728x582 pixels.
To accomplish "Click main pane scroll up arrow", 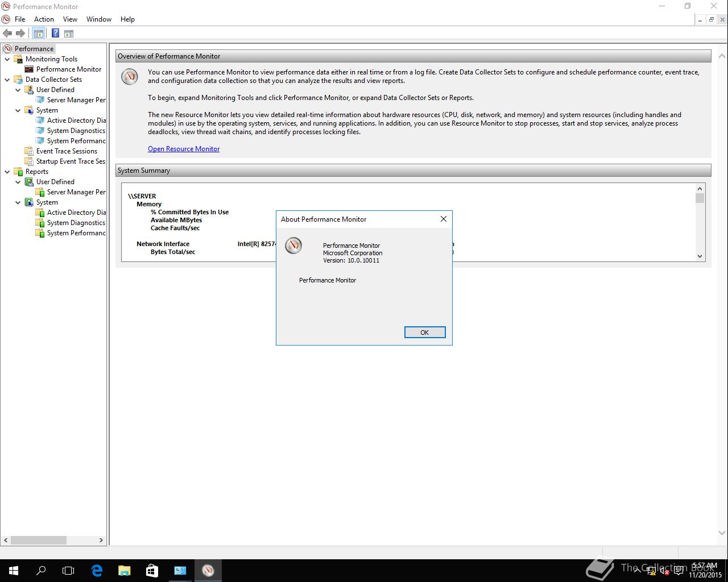I will click(x=722, y=56).
